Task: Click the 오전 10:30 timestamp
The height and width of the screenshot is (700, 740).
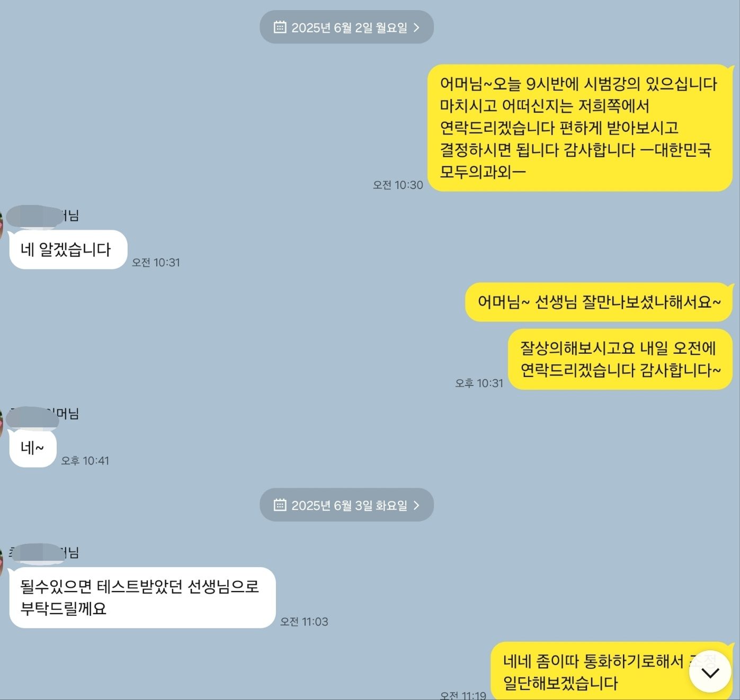Action: [x=398, y=185]
